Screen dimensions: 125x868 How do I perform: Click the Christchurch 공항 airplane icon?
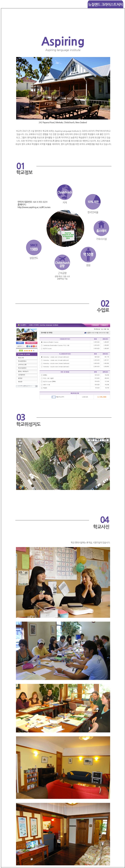coord(62,263)
